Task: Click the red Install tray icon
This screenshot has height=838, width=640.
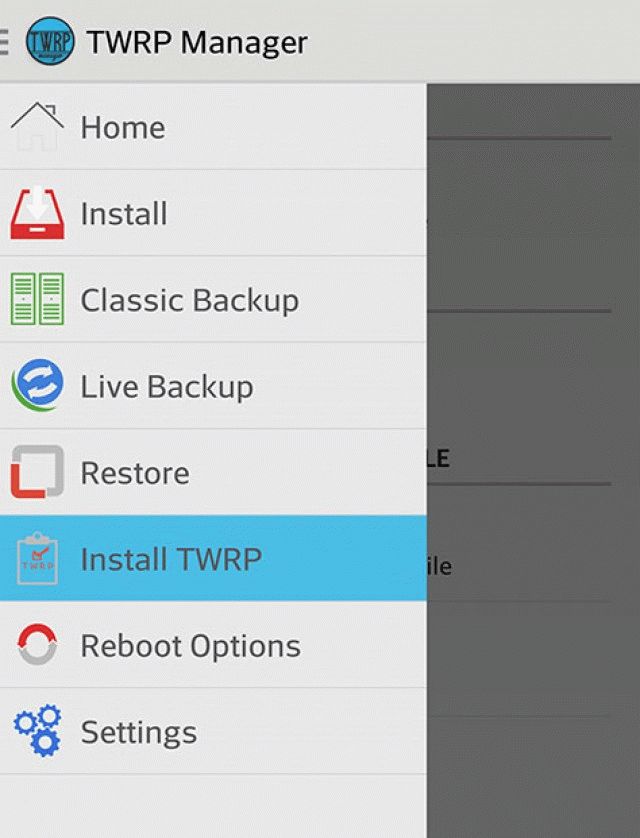Action: (x=37, y=214)
